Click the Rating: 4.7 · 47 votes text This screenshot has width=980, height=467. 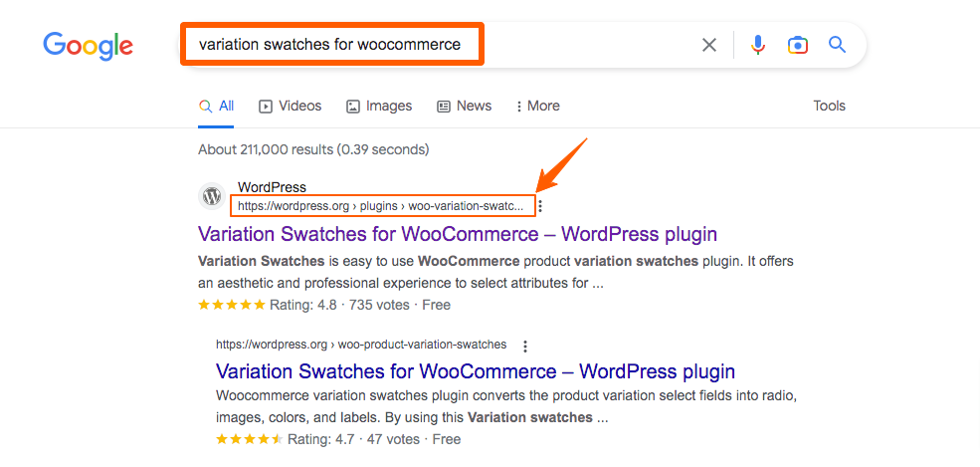pos(353,439)
